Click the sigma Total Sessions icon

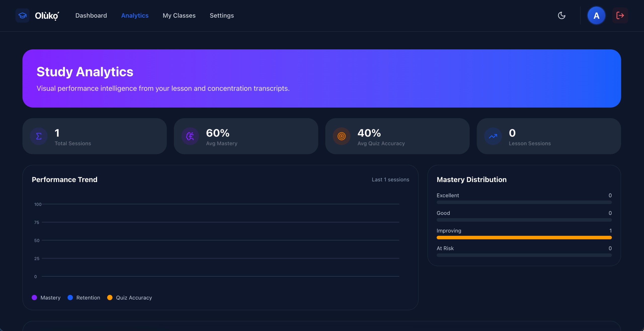point(39,136)
